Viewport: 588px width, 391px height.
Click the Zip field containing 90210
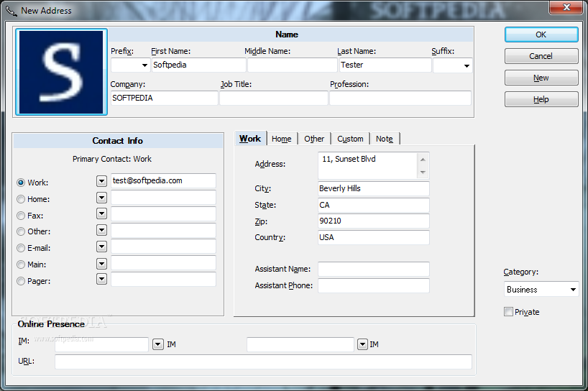(374, 221)
